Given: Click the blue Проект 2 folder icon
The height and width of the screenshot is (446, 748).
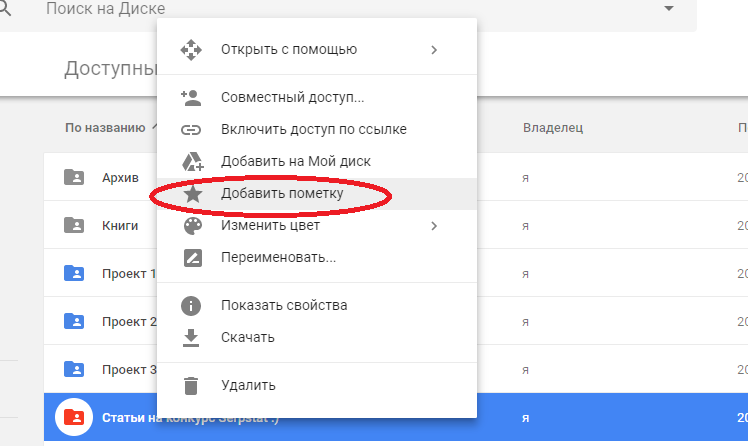Looking at the screenshot, I should pyautogui.click(x=74, y=321).
